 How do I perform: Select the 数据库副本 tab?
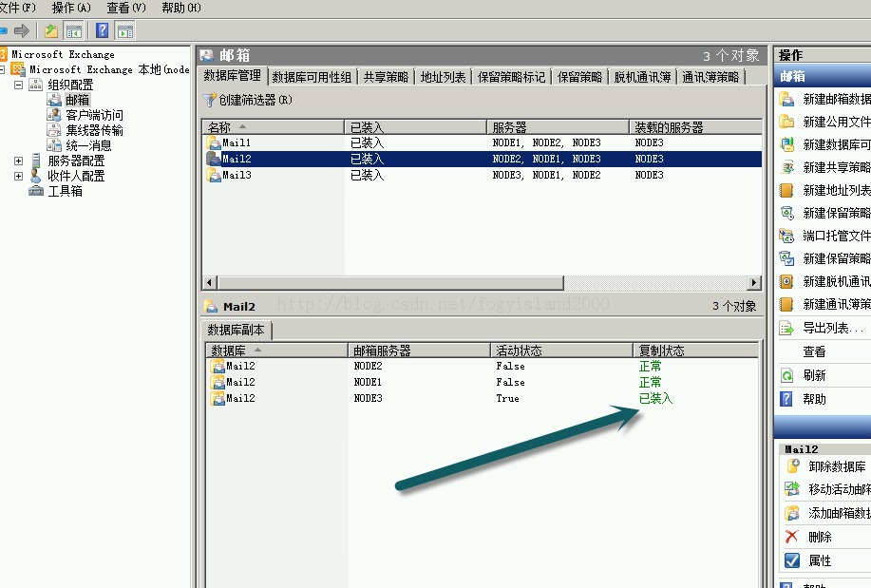point(237,330)
